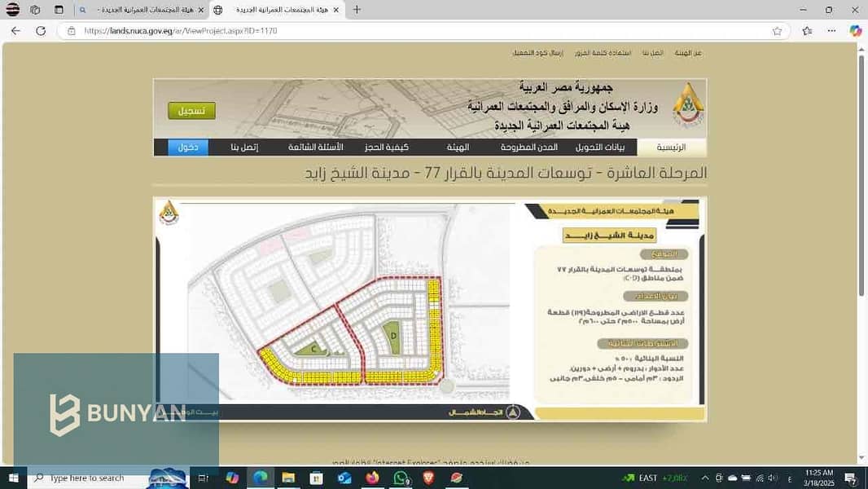
Task: Click the page vertical scrollbar
Action: 861,255
